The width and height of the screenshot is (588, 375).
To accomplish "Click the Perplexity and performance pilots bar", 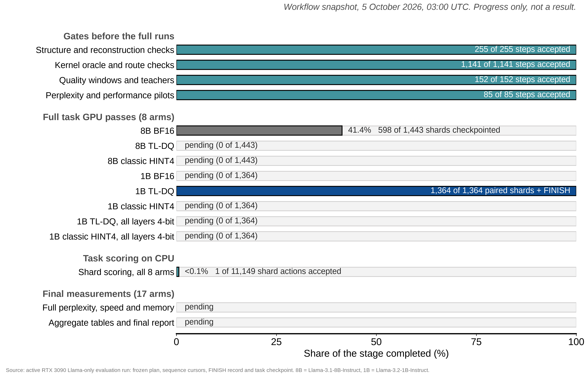I will (376, 95).
